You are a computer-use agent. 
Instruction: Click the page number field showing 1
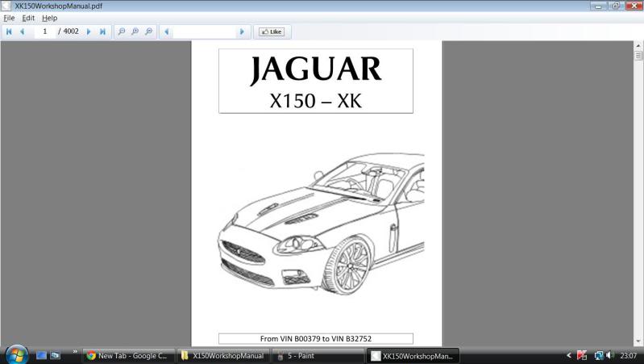click(45, 31)
